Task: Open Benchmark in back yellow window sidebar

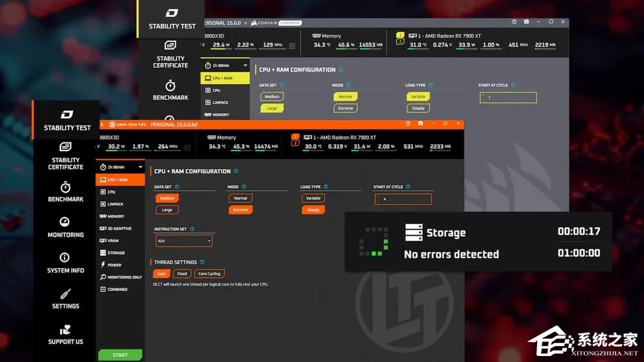Action: tap(171, 91)
